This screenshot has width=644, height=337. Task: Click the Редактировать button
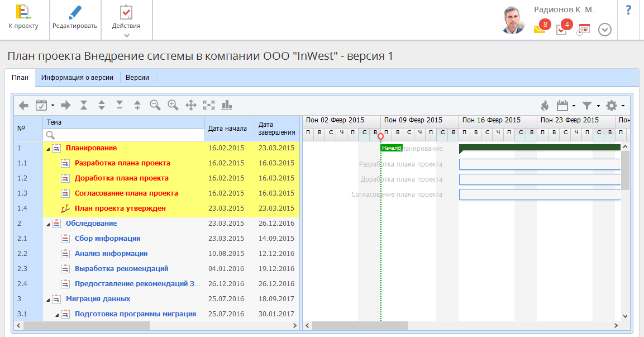[75, 19]
